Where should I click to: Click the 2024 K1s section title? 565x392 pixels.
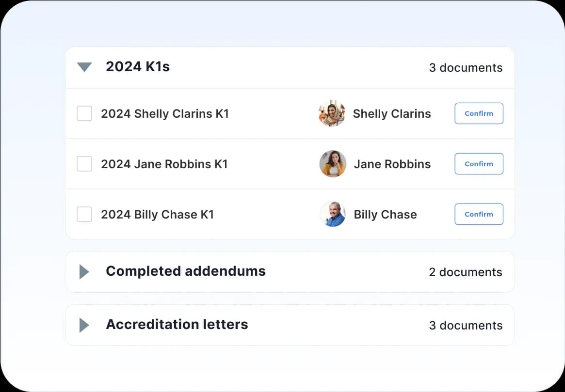coord(138,67)
